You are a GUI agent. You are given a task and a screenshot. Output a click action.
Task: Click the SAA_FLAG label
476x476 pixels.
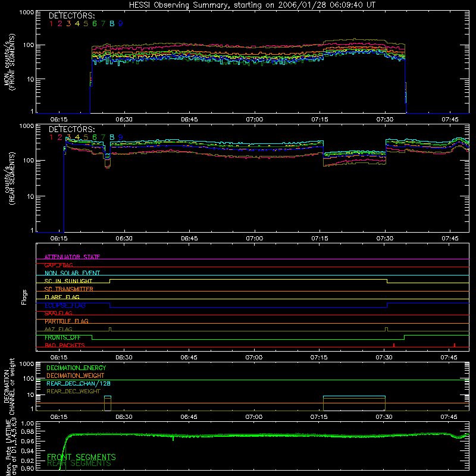pos(58,313)
